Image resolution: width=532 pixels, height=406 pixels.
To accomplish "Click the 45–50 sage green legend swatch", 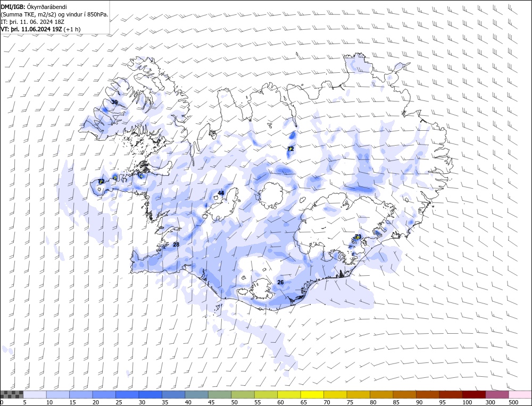I will (220, 394).
